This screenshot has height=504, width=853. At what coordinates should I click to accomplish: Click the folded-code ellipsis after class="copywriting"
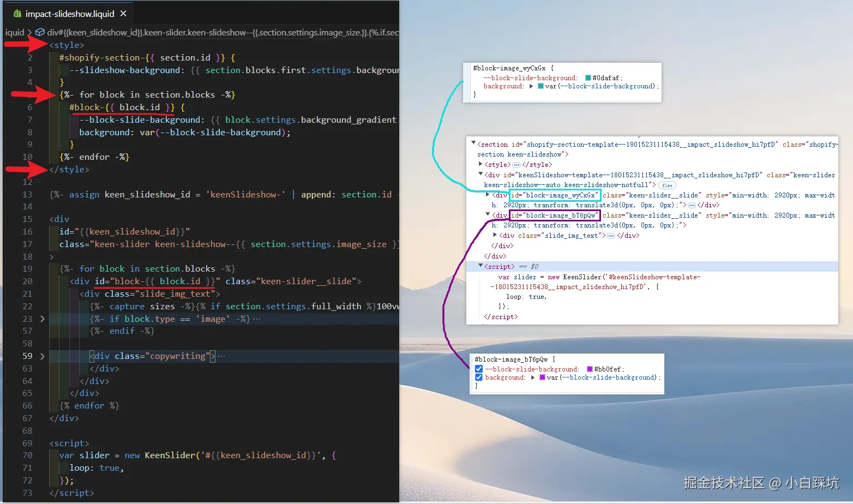coord(221,356)
